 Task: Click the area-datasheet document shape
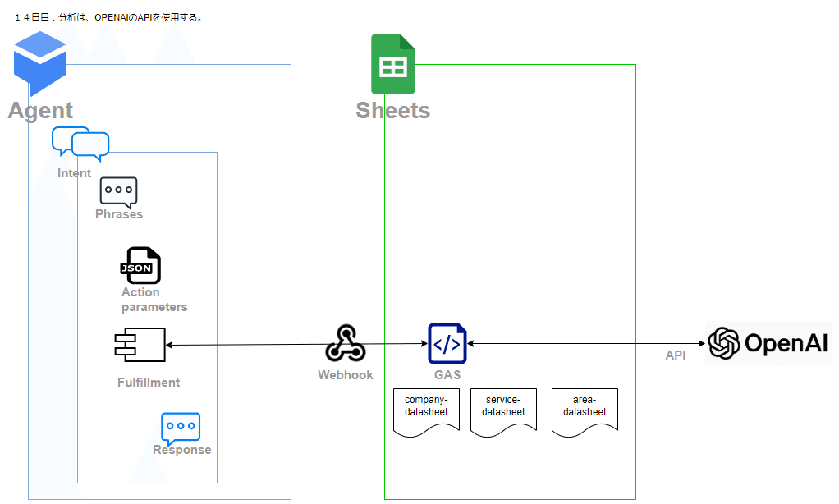tap(585, 412)
